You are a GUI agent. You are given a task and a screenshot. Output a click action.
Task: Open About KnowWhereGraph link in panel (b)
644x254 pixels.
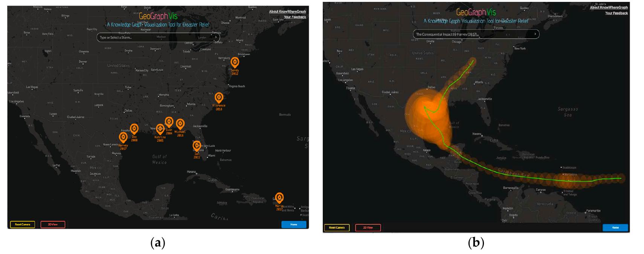point(609,8)
